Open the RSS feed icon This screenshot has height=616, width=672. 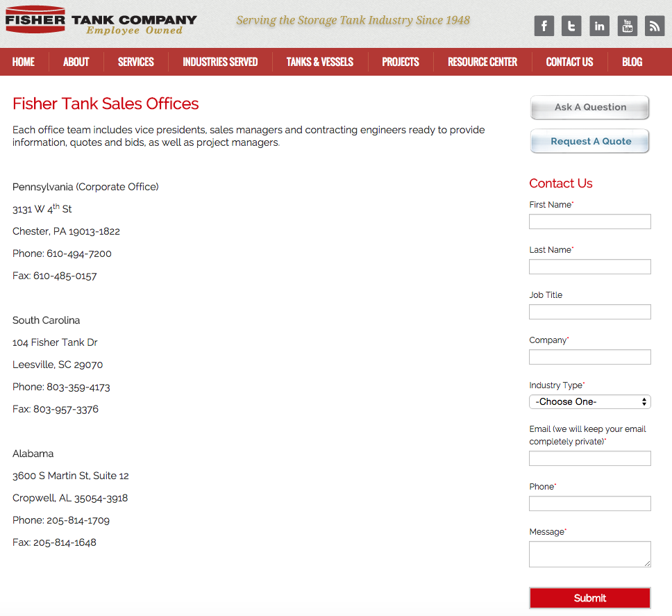[655, 26]
